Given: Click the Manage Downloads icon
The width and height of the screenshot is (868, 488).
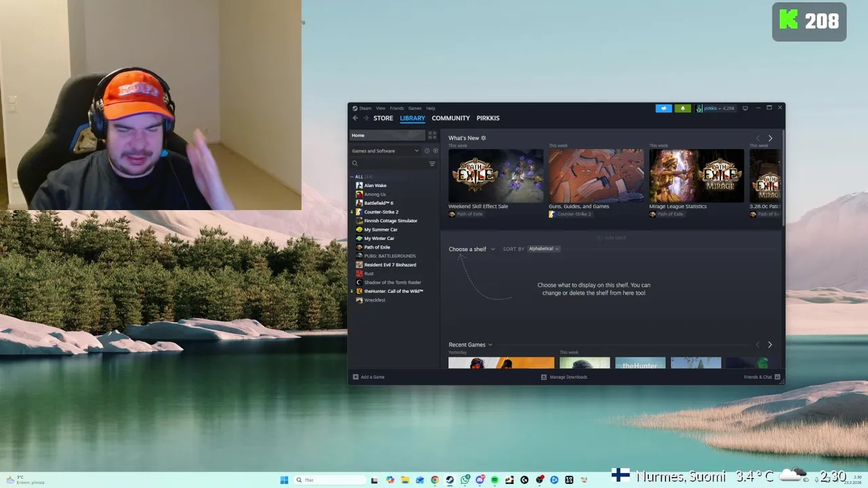Looking at the screenshot, I should pyautogui.click(x=544, y=377).
